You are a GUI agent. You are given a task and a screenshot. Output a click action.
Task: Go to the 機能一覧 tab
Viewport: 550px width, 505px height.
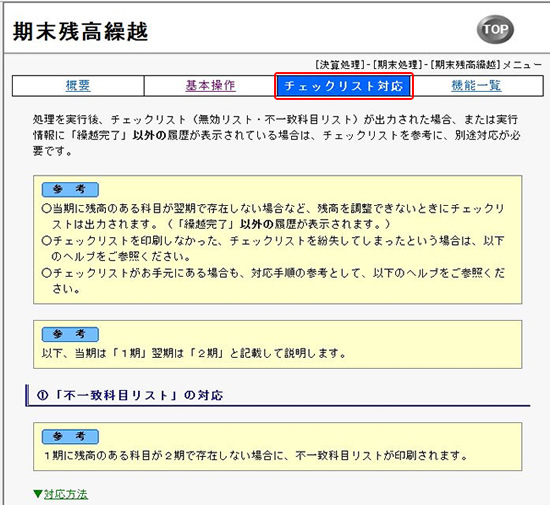point(476,86)
